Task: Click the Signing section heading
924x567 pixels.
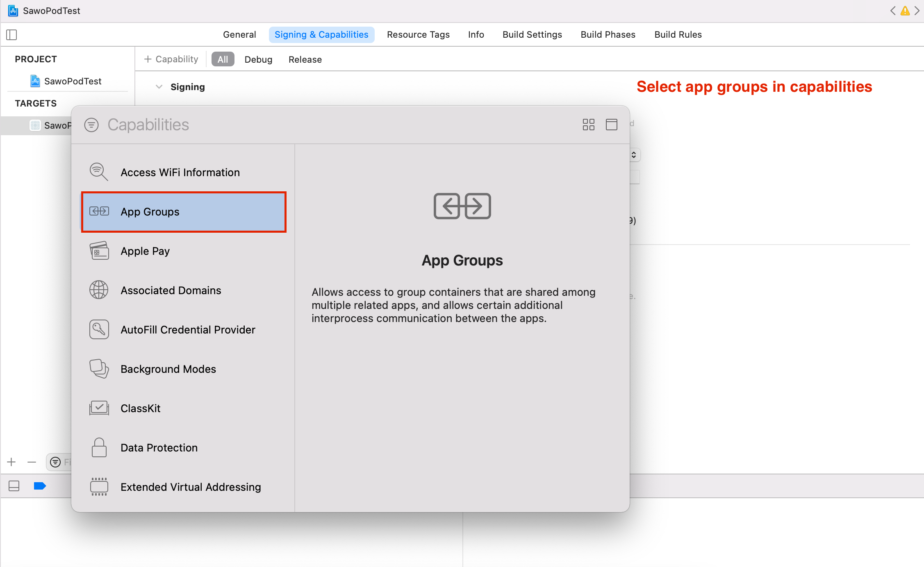Action: pyautogui.click(x=188, y=87)
